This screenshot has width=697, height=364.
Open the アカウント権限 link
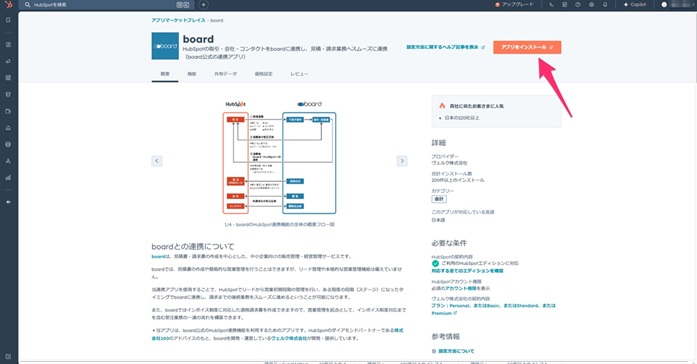[461, 288]
